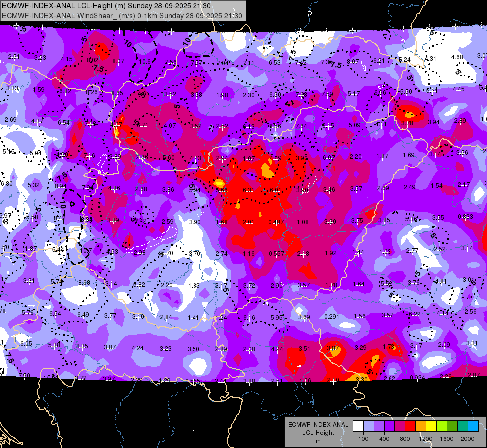Click the wind shear value 8.42
The height and width of the screenshot is (448, 487).
click(x=59, y=218)
